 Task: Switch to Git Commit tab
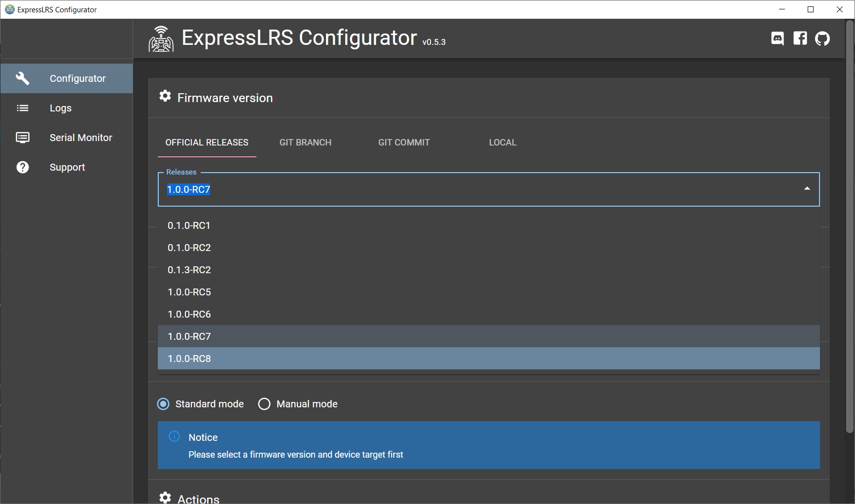pyautogui.click(x=404, y=143)
